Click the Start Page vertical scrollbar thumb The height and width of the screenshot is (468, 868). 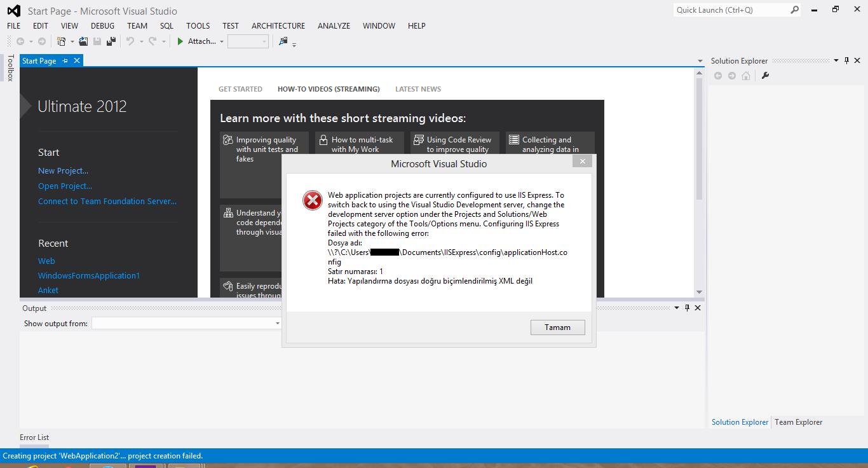[699, 140]
